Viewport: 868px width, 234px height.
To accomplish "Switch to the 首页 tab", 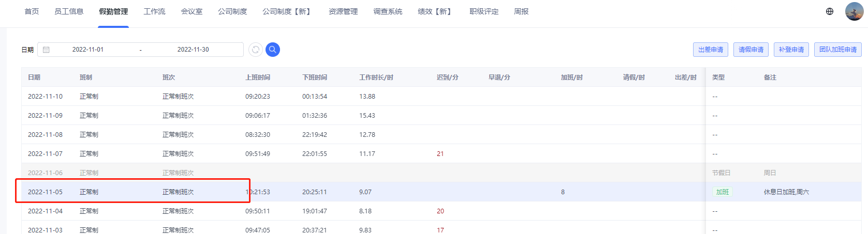I will pyautogui.click(x=32, y=11).
